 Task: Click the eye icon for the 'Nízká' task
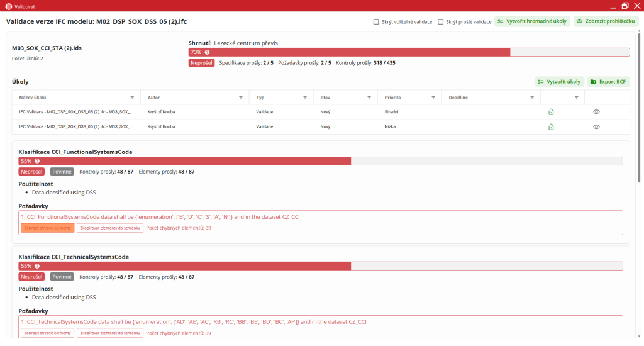pos(596,126)
